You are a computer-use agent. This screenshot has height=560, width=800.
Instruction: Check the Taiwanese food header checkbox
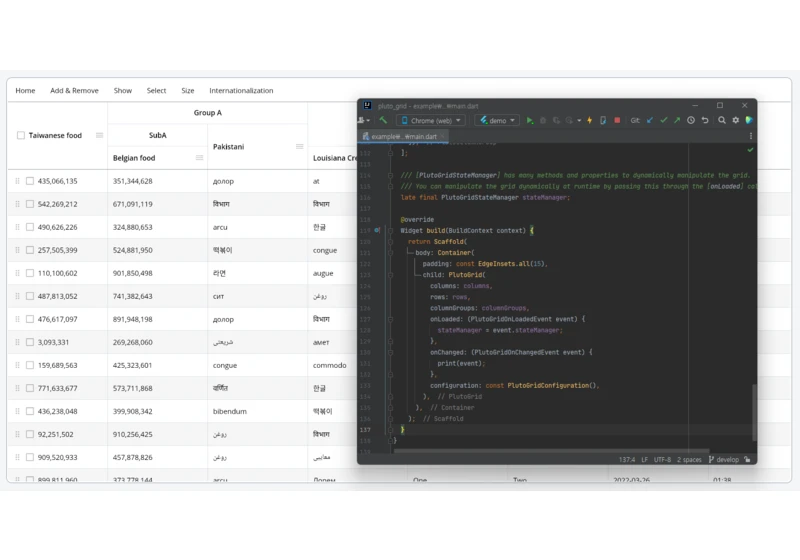click(21, 135)
